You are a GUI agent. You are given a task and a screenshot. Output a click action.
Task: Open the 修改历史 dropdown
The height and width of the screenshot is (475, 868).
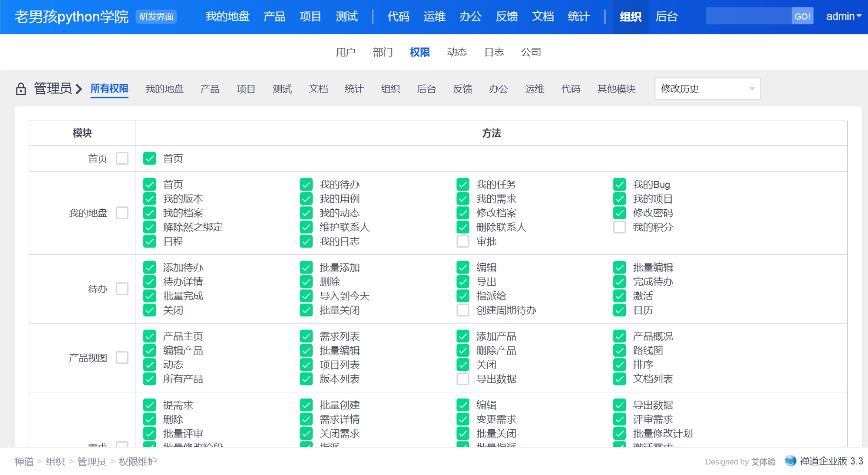pos(708,89)
